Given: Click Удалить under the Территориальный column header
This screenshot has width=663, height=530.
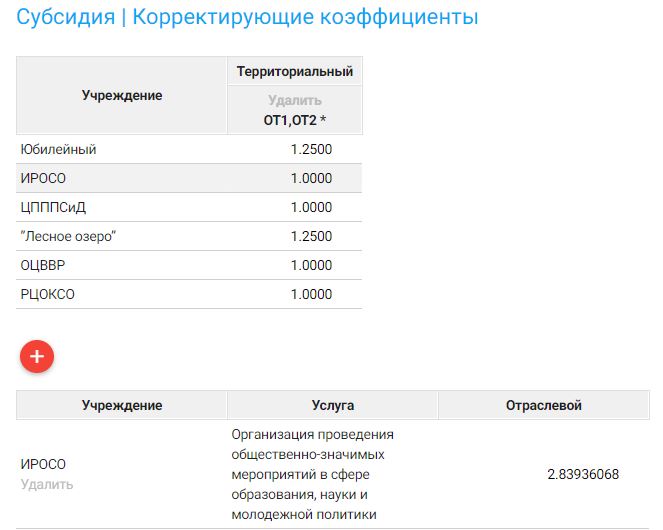Looking at the screenshot, I should (x=294, y=101).
